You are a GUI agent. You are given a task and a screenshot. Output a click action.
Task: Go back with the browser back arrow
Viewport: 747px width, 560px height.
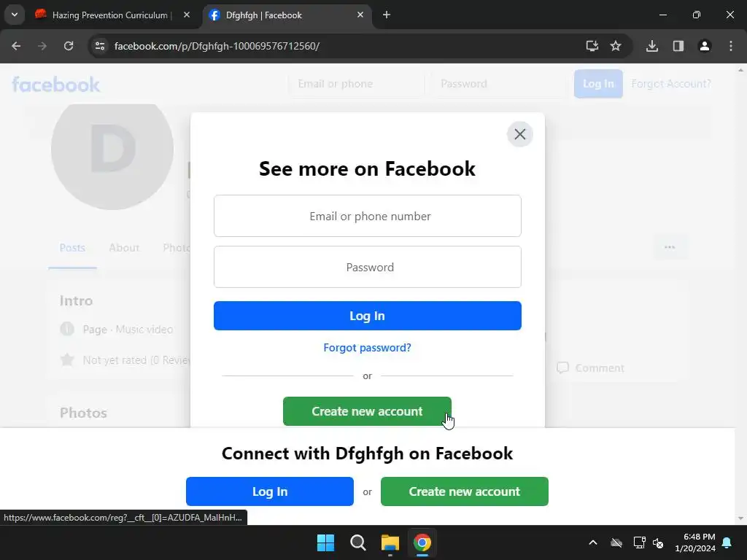[x=16, y=46]
